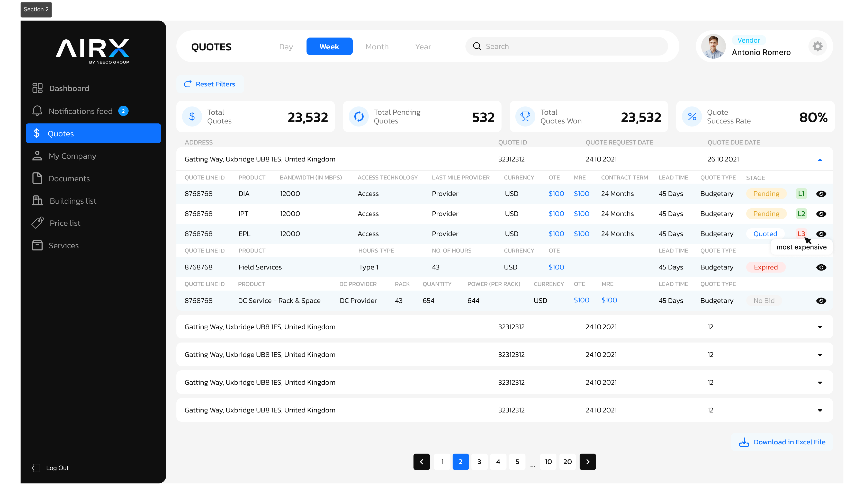Go to next page arrow
The height and width of the screenshot is (504, 864).
(588, 462)
